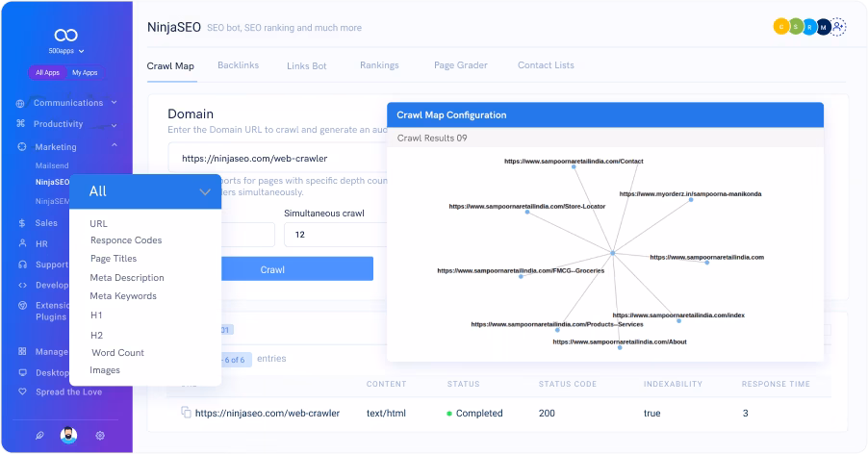This screenshot has width=868, height=454.
Task: Open the 500apps workspace dropdown
Action: [66, 50]
